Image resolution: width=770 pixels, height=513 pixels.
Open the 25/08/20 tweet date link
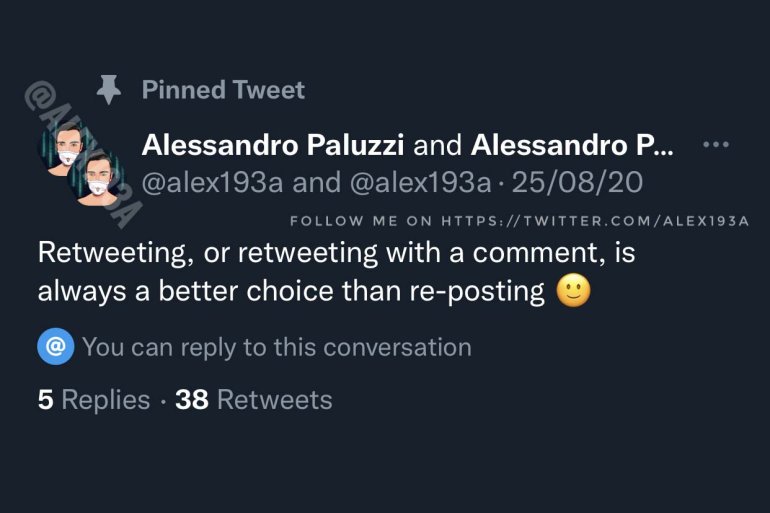pos(579,183)
